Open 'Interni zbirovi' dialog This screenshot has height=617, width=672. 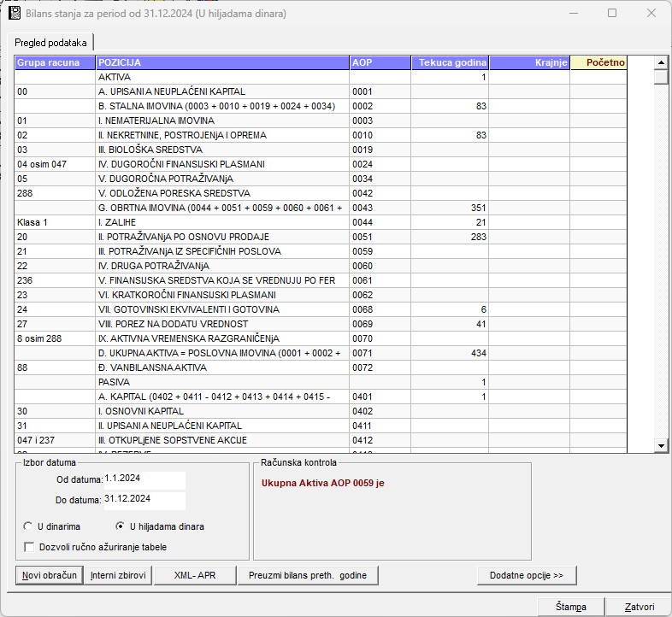(x=118, y=575)
